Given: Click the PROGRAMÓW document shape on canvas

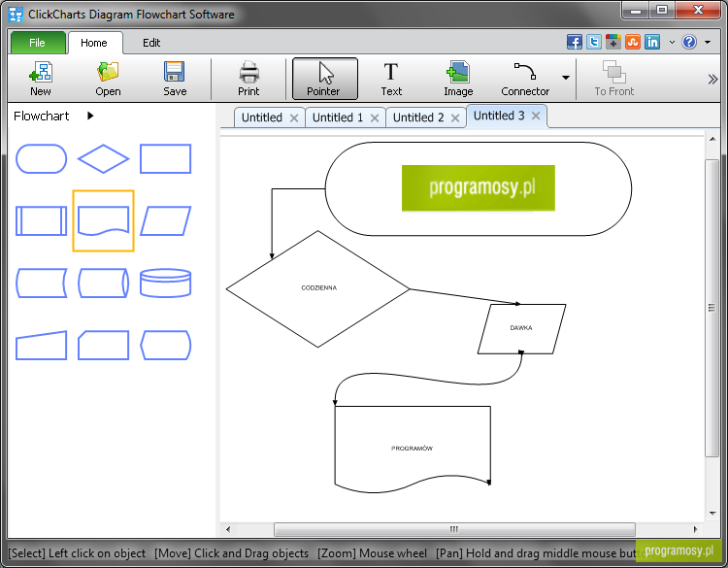Looking at the screenshot, I should coord(413,449).
